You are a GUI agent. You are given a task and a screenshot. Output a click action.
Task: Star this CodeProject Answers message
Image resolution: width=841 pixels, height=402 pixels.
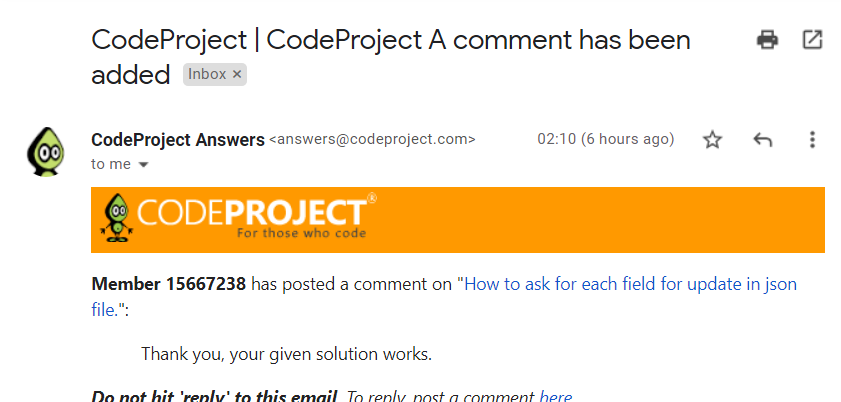coord(712,140)
